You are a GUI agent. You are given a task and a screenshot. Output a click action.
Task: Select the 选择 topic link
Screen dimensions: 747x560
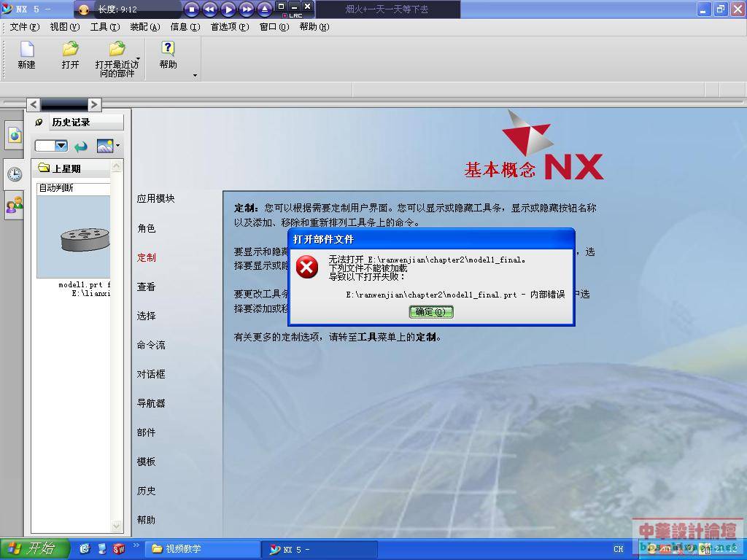point(146,316)
